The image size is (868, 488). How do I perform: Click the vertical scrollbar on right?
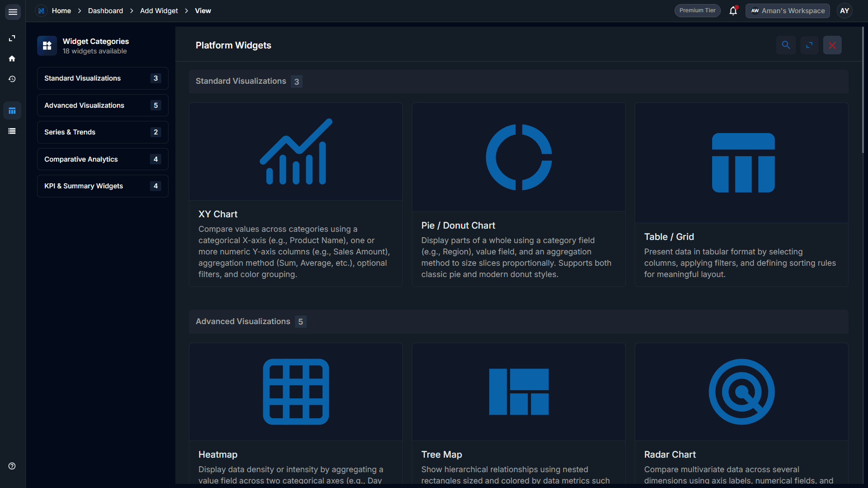coord(863,91)
